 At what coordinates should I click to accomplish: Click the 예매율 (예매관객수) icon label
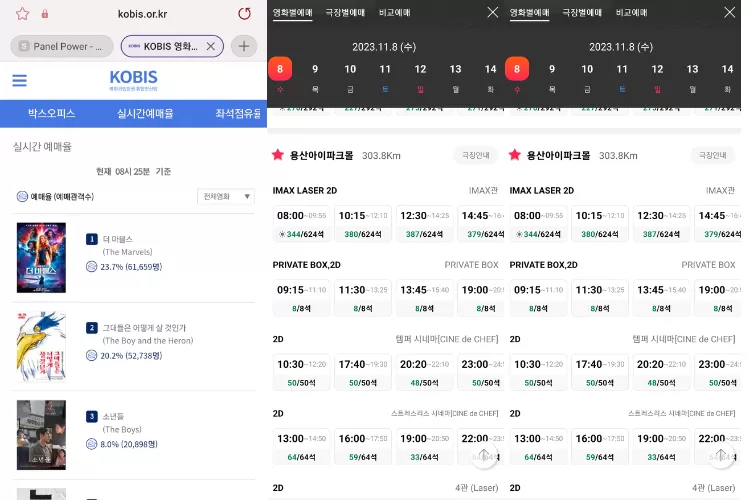pyautogui.click(x=55, y=197)
